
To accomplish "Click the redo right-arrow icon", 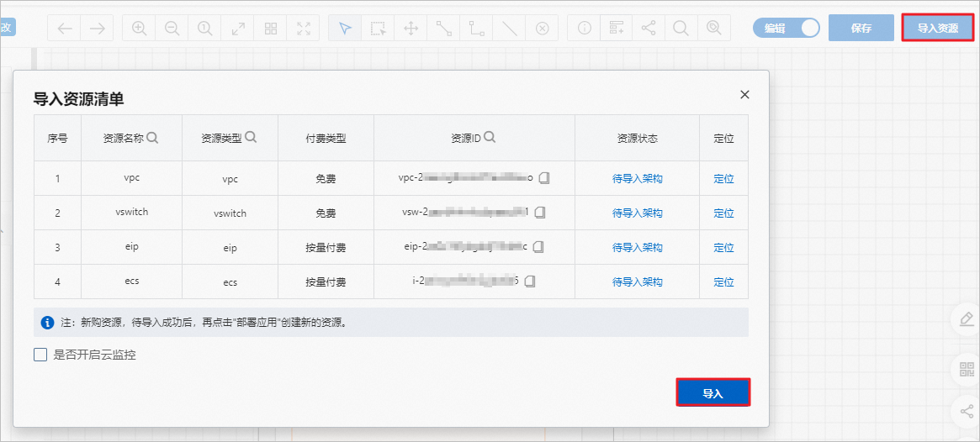I will (x=97, y=28).
